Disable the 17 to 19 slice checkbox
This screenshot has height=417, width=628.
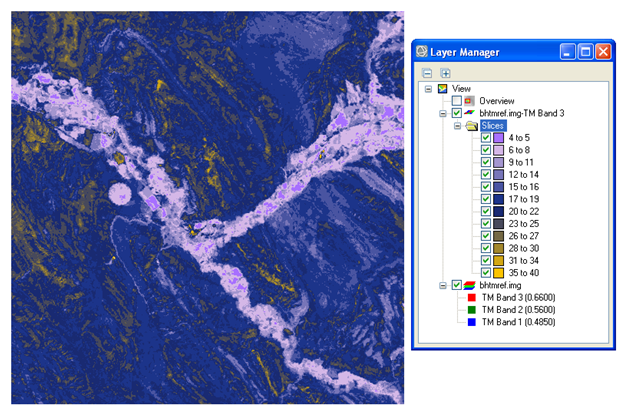pos(486,199)
